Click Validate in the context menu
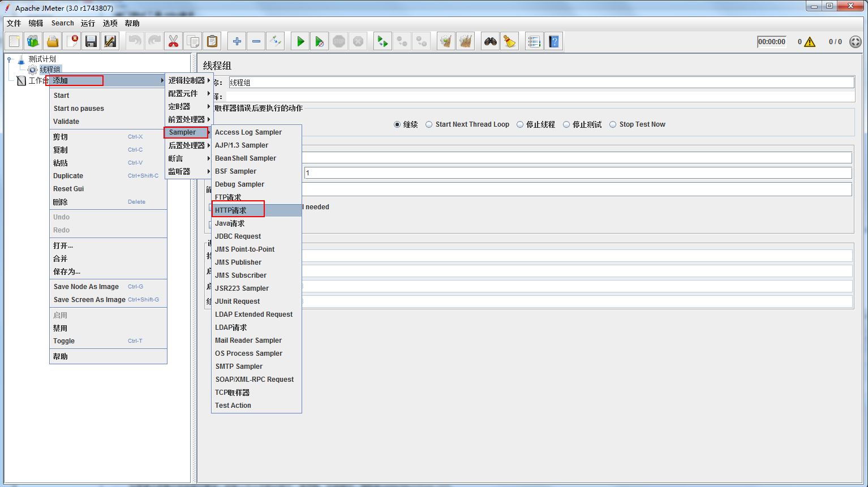Image resolution: width=868 pixels, height=487 pixels. coord(108,122)
